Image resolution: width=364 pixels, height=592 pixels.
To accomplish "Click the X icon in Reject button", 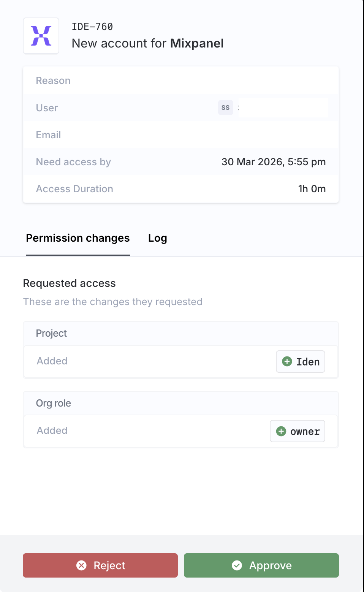I will (81, 565).
